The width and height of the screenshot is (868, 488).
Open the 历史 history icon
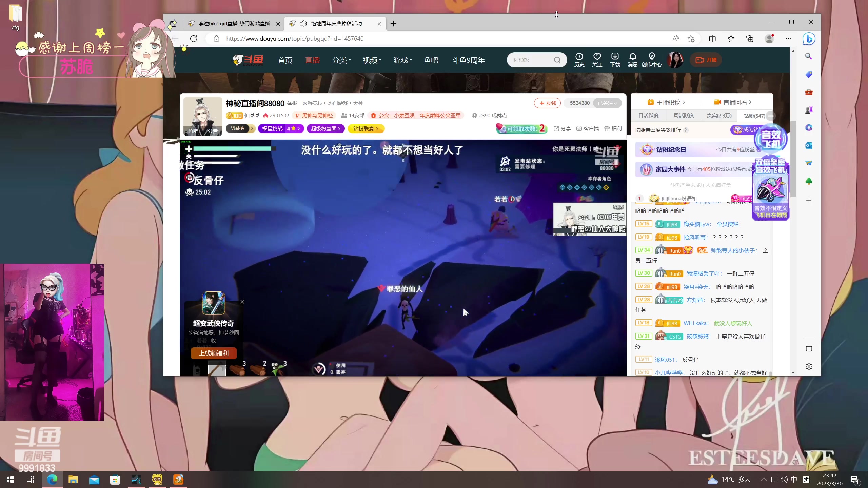pos(579,60)
